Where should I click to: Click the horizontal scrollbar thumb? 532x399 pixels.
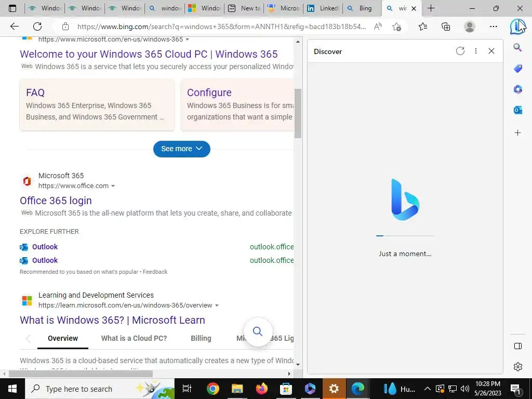tap(81, 374)
